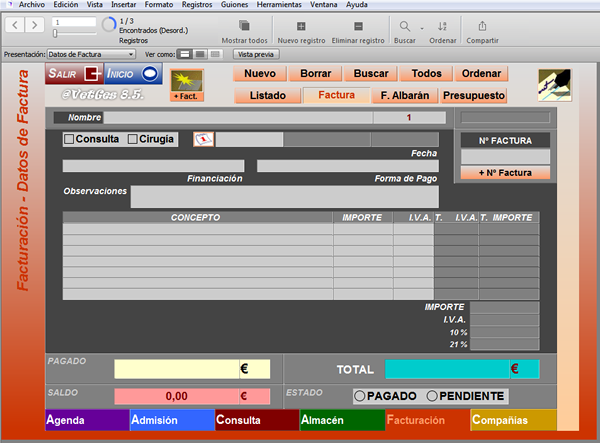The height and width of the screenshot is (443, 600).
Task: Click the Eliminar registro toolbar icon
Action: click(x=358, y=26)
